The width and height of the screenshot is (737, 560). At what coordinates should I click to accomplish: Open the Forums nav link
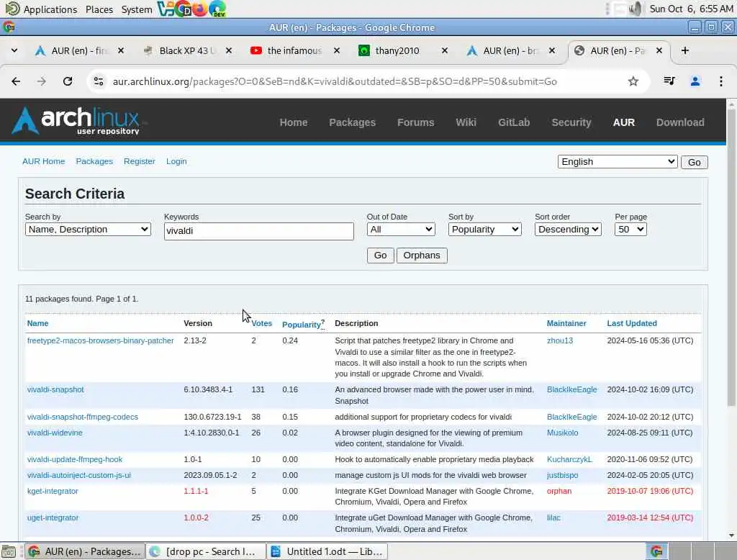[415, 122]
